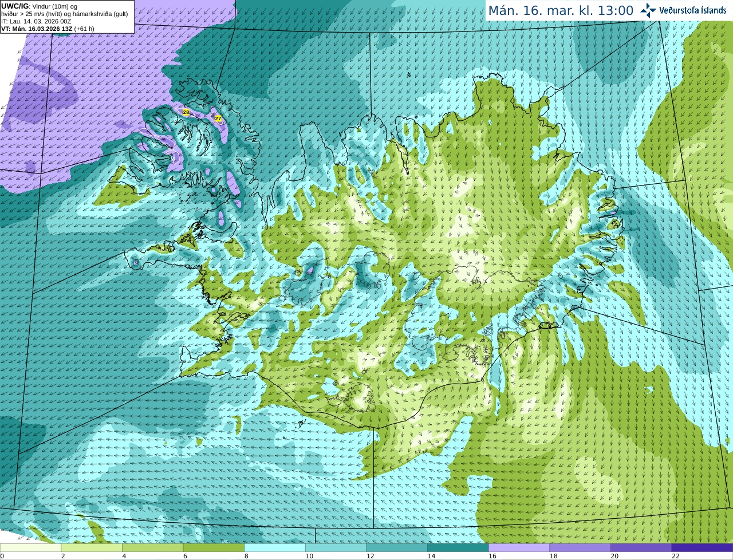The height and width of the screenshot is (560, 733).
Task: Click the 'Mán. 16. mar. kl. 13:00' date label
Action: click(561, 10)
